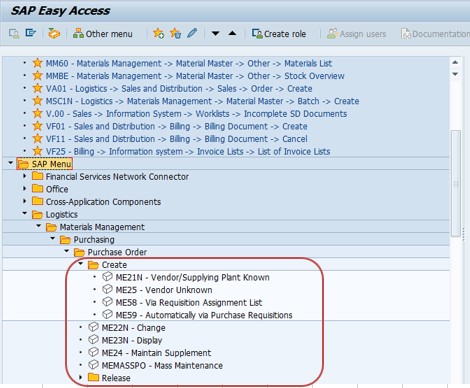The width and height of the screenshot is (470, 388).
Task: Click the cube icon beside ME58
Action: [107, 302]
